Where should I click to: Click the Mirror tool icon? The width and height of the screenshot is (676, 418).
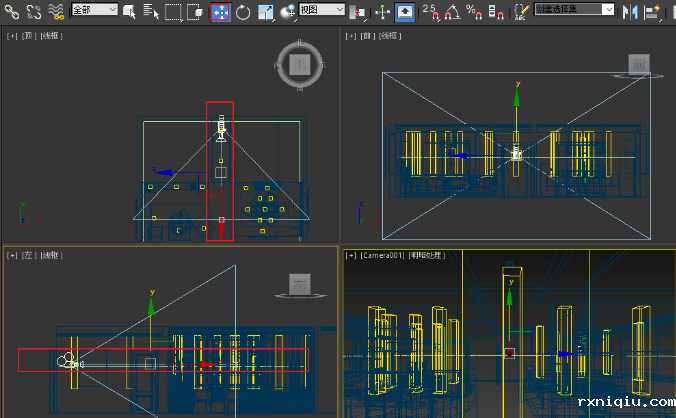630,12
